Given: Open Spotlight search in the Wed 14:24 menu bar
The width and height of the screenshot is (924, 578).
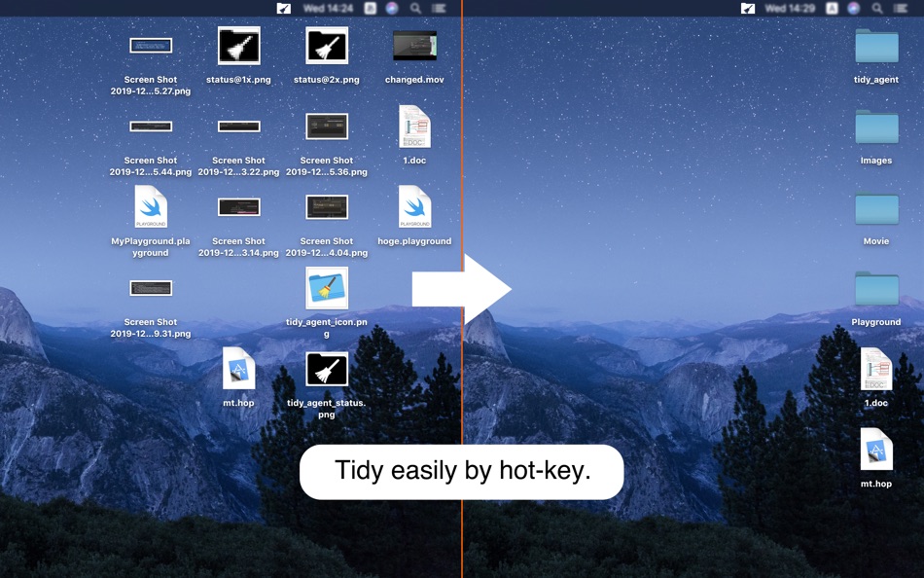Looking at the screenshot, I should [415, 8].
